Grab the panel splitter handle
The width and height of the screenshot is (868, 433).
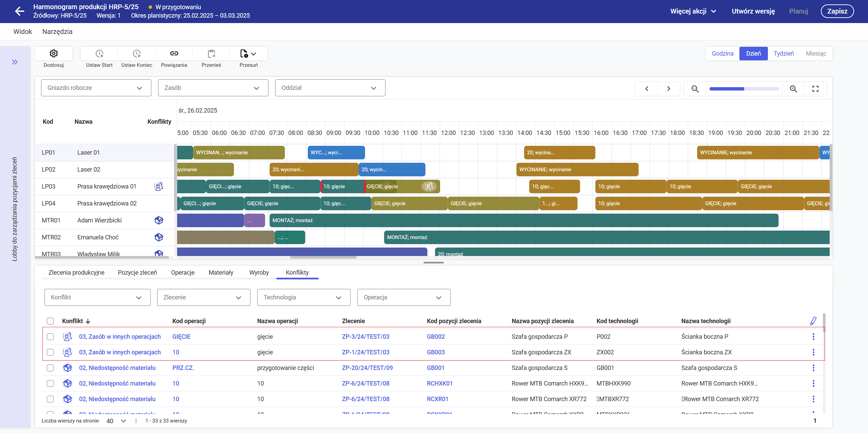point(433,262)
